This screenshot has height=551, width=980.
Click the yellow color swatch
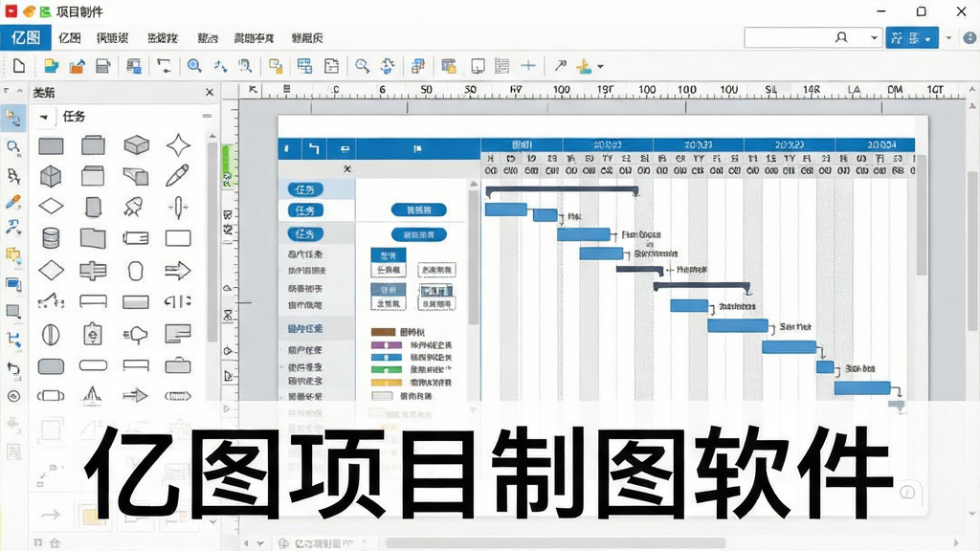pyautogui.click(x=387, y=383)
